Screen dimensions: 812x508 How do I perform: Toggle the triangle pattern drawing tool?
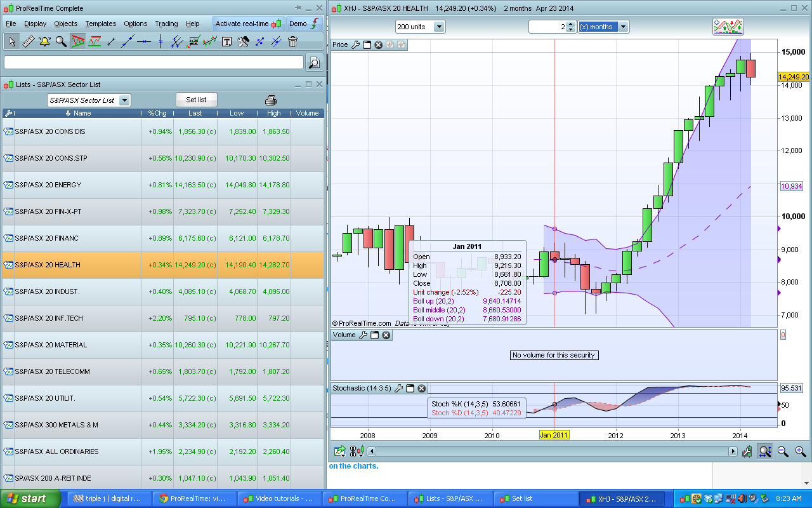[x=77, y=42]
